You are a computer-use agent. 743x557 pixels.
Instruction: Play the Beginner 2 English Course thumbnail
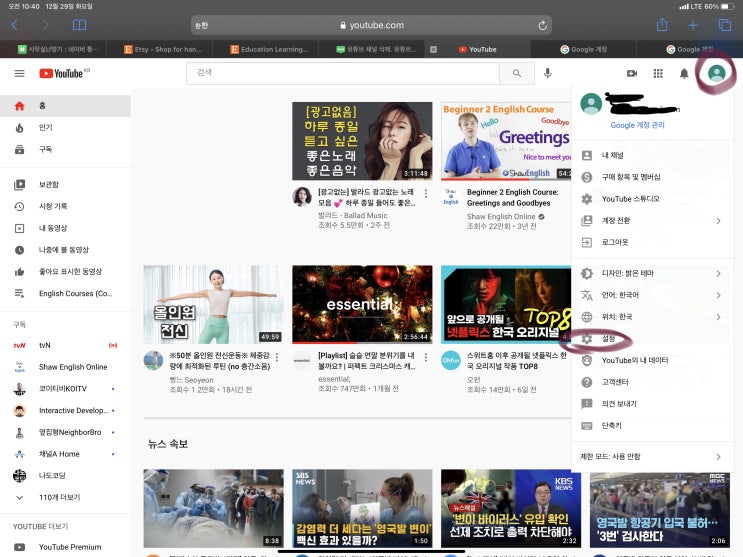pyautogui.click(x=506, y=141)
